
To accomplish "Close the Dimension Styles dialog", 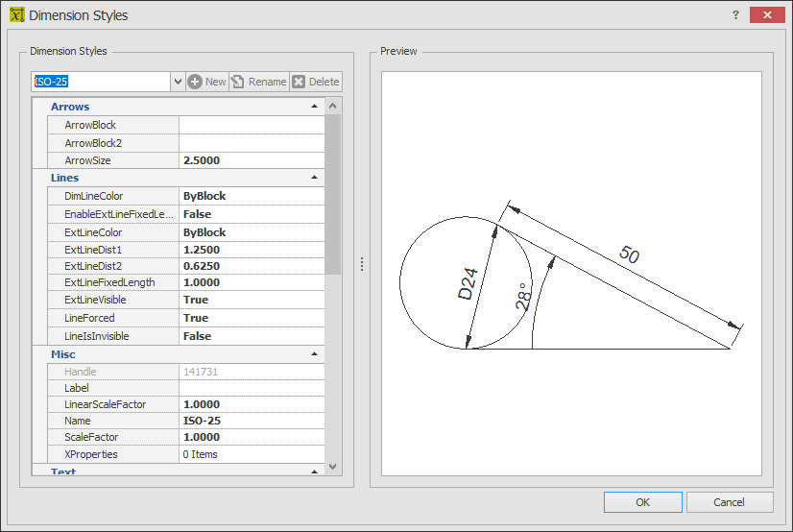I will [767, 14].
